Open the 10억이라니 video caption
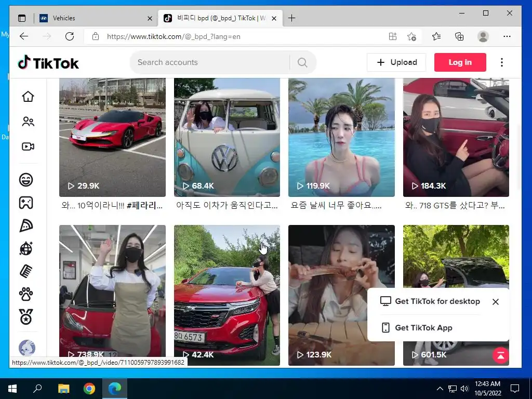 click(x=112, y=206)
